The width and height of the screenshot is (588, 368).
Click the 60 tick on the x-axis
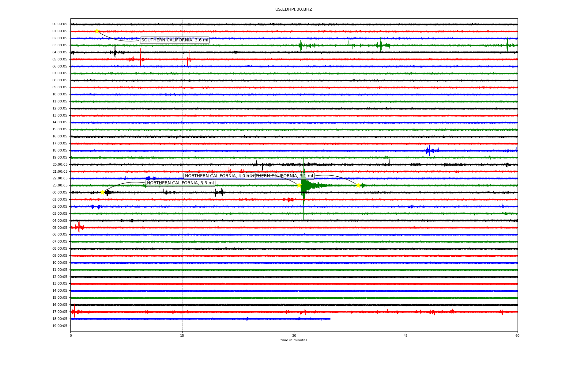coord(517,335)
